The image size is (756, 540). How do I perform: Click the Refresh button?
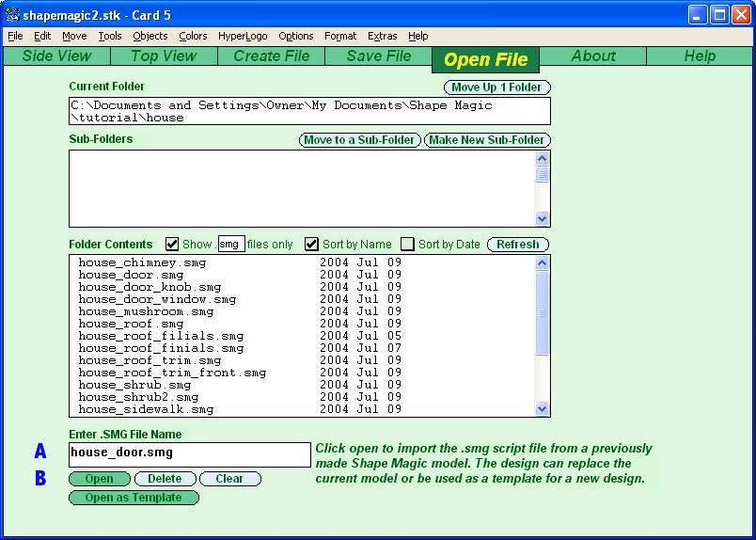[517, 244]
